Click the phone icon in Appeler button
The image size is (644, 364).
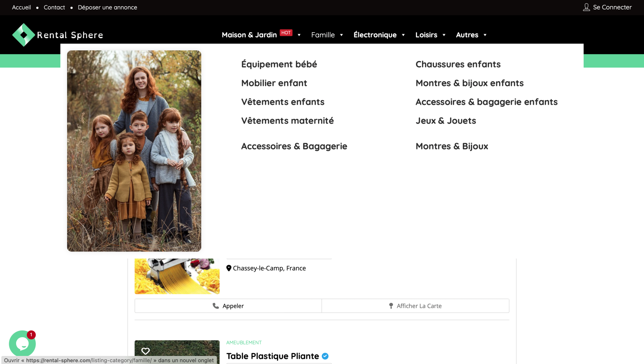216,306
